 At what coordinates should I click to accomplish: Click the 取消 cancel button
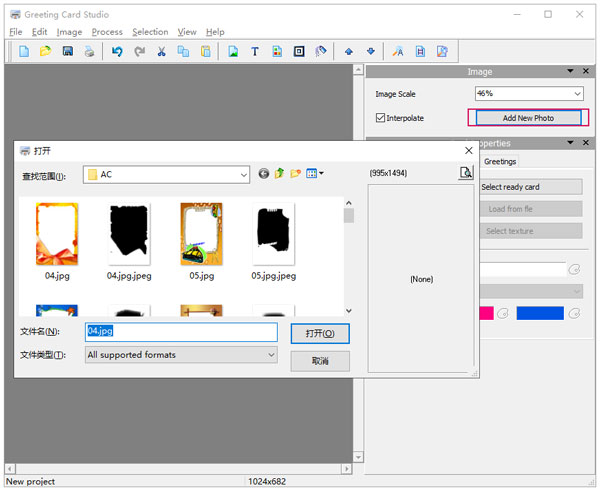pos(320,361)
